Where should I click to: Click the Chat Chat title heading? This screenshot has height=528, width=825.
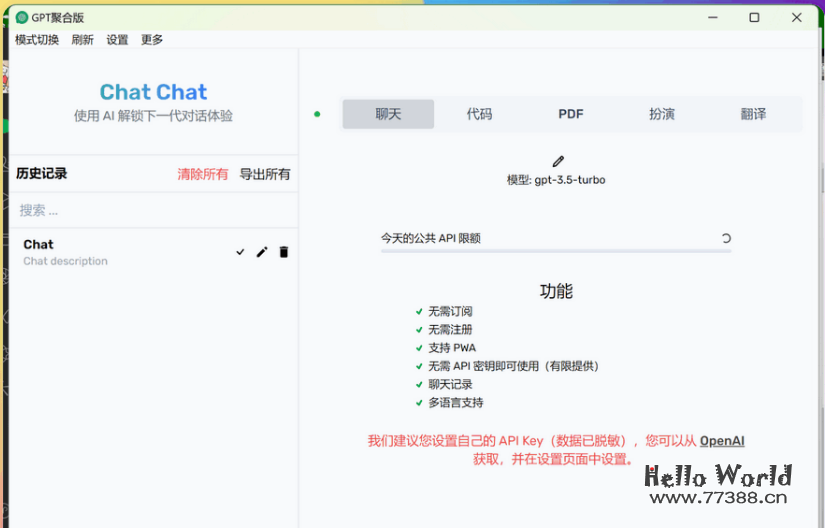[x=154, y=92]
